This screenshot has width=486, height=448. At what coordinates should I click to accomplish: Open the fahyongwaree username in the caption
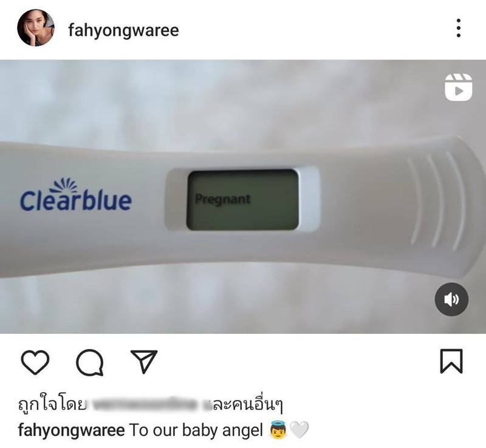(71, 430)
